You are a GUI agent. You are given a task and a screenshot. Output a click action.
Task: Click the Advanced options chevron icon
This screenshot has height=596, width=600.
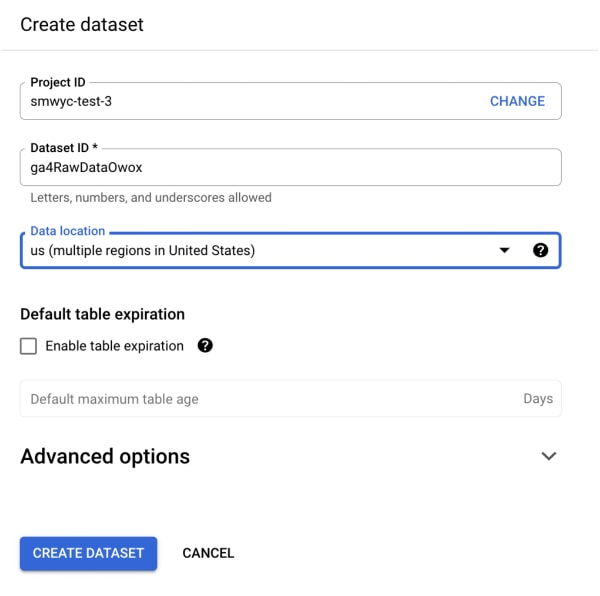pos(548,456)
